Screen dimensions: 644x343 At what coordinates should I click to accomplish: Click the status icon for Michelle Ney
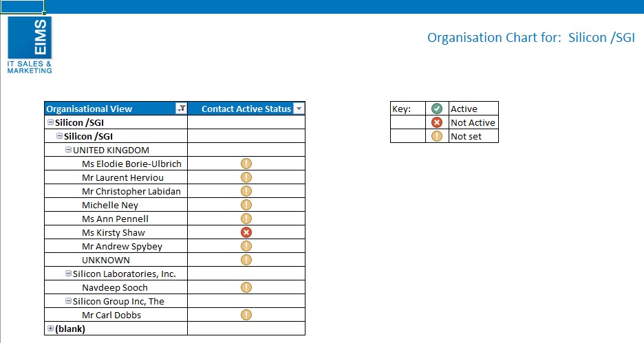coord(246,205)
